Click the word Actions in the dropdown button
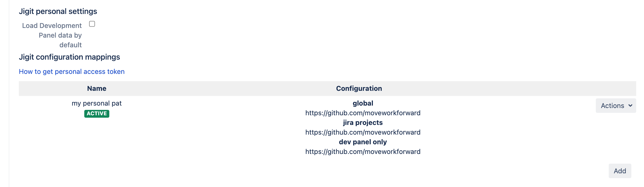The width and height of the screenshot is (644, 187). coord(612,106)
